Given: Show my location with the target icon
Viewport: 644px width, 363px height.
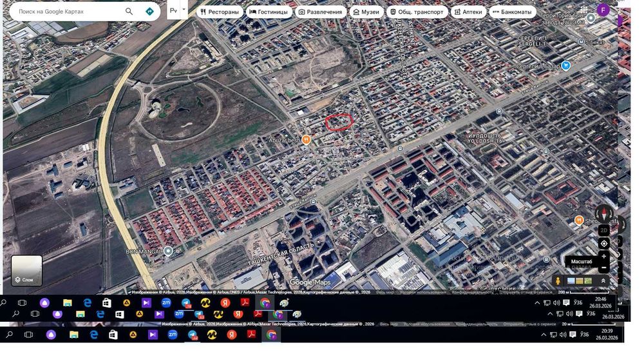Looking at the screenshot, I should 604,243.
